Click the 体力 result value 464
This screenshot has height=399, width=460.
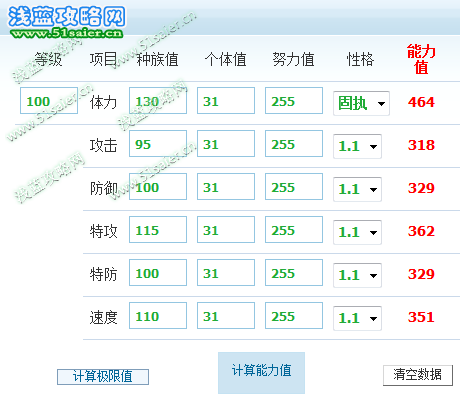(x=421, y=102)
